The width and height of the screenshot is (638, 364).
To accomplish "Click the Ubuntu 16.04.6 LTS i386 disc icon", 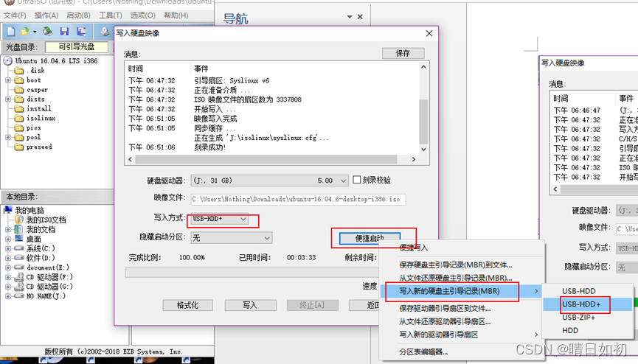I will point(7,61).
